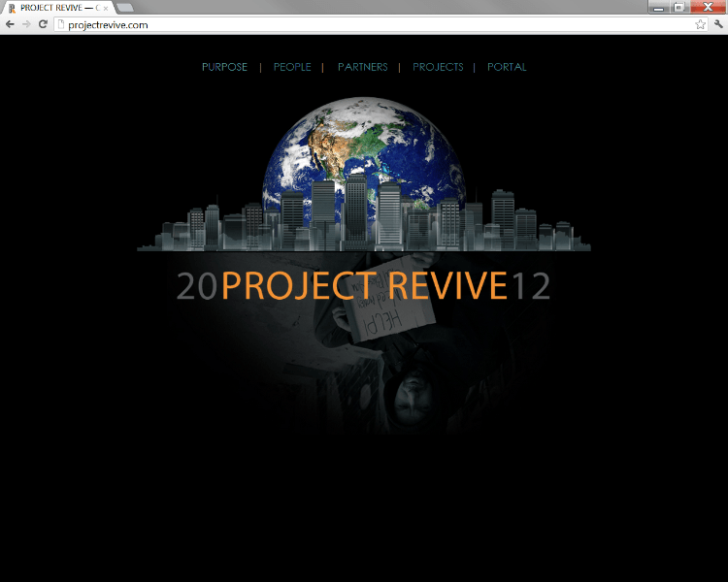Open the Chrome wrench menu

pyautogui.click(x=718, y=24)
